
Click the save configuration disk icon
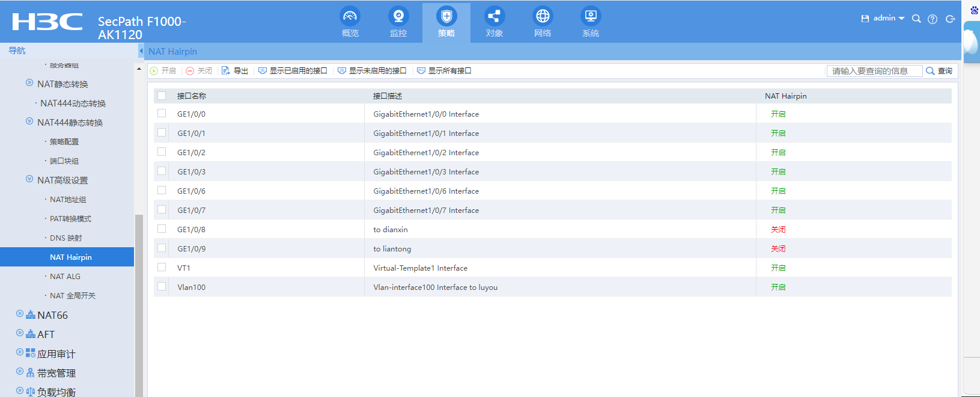click(865, 19)
